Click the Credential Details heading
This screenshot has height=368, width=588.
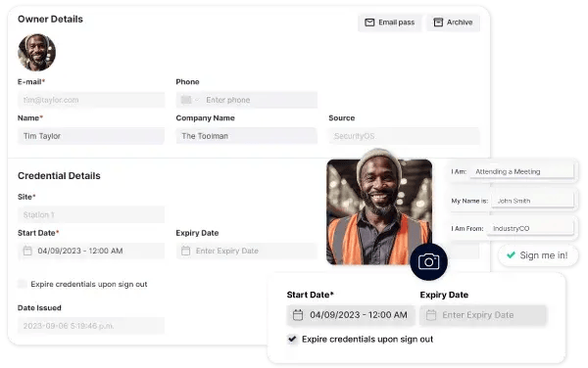[x=59, y=176]
